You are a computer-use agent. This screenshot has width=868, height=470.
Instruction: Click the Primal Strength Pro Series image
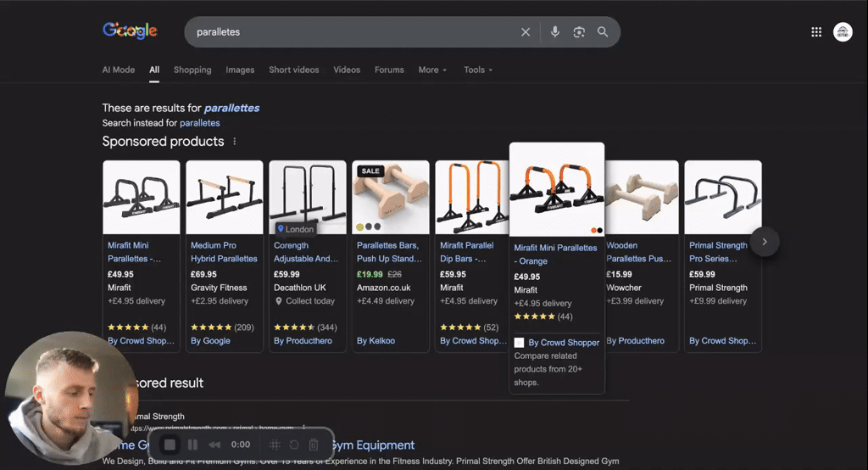(x=723, y=198)
